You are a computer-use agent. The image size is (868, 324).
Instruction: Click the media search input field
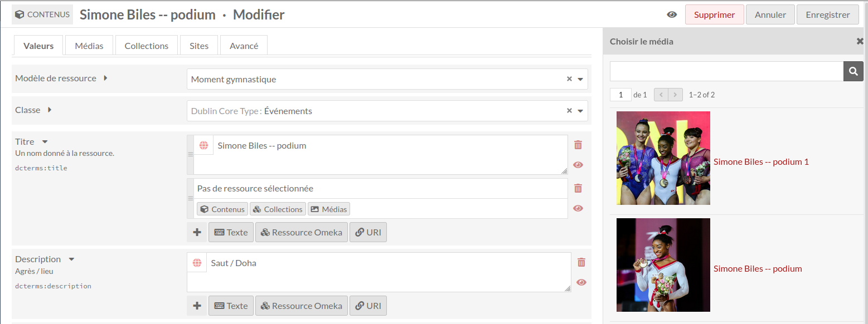(x=726, y=71)
